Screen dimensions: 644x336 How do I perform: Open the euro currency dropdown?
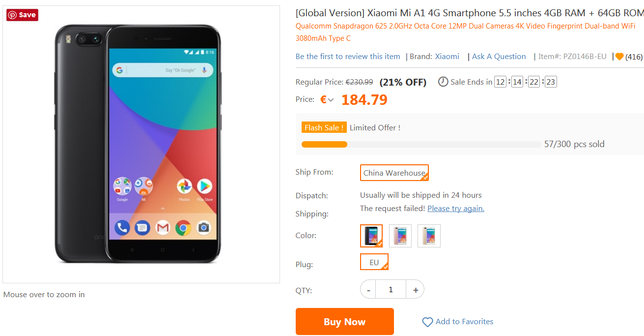(x=327, y=100)
